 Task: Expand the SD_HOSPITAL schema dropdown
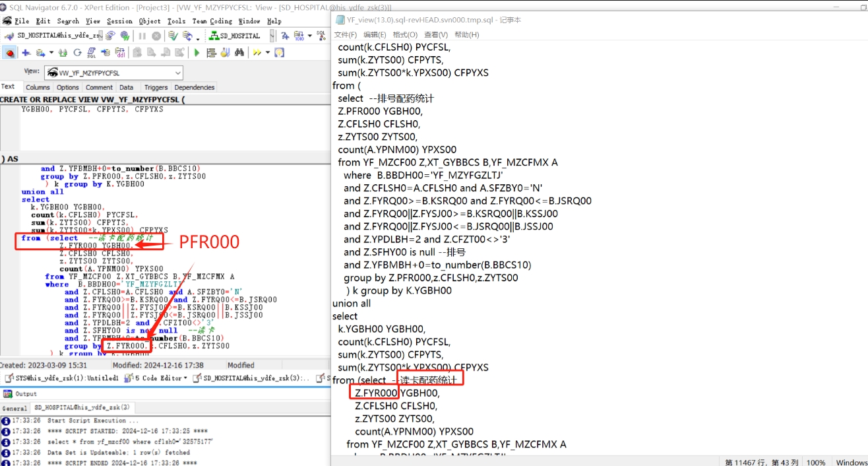click(270, 36)
